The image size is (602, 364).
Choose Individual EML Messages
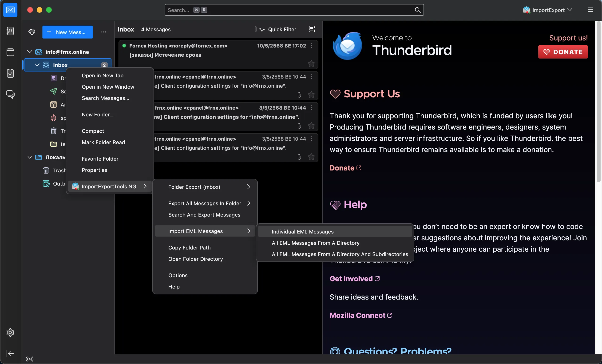click(335, 232)
